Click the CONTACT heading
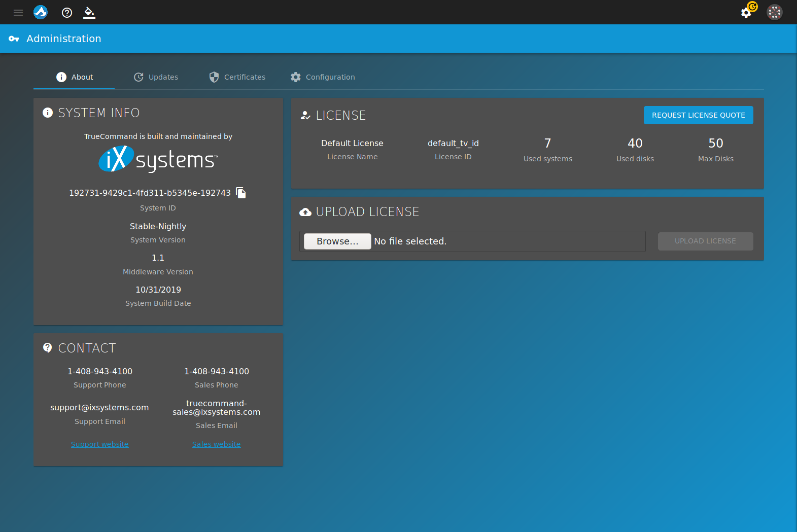 tap(87, 348)
